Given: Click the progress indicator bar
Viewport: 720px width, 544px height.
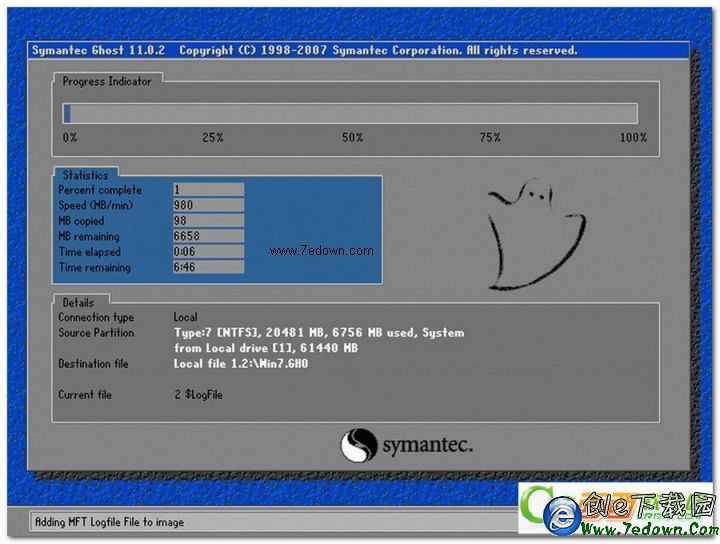Looking at the screenshot, I should (x=350, y=113).
